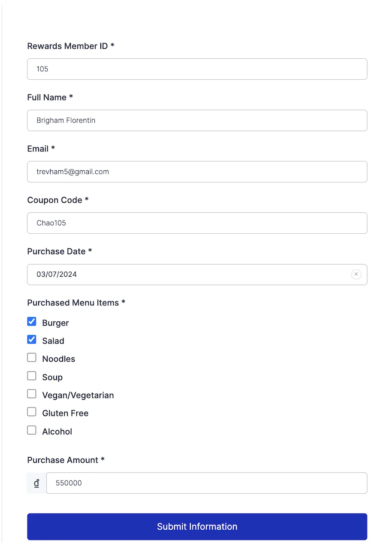392x543 pixels.
Task: Focus the Rewards Member ID field
Action: [x=197, y=69]
